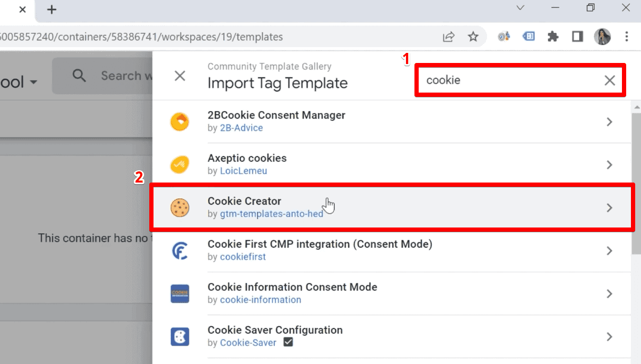Open the side panel icon in Chrome toolbar

coord(577,36)
